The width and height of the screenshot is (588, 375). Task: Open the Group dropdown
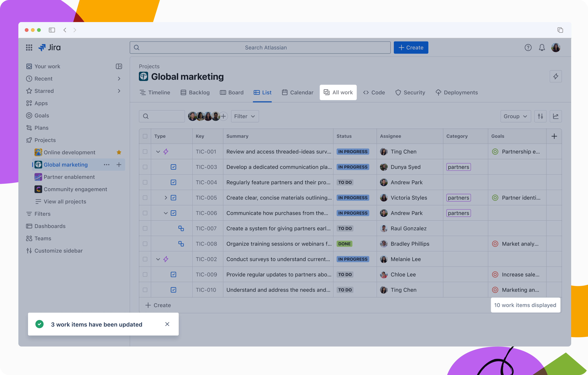pyautogui.click(x=515, y=116)
